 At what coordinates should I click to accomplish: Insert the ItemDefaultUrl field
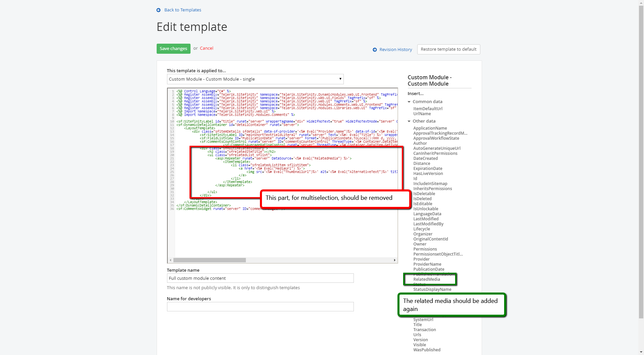click(428, 109)
